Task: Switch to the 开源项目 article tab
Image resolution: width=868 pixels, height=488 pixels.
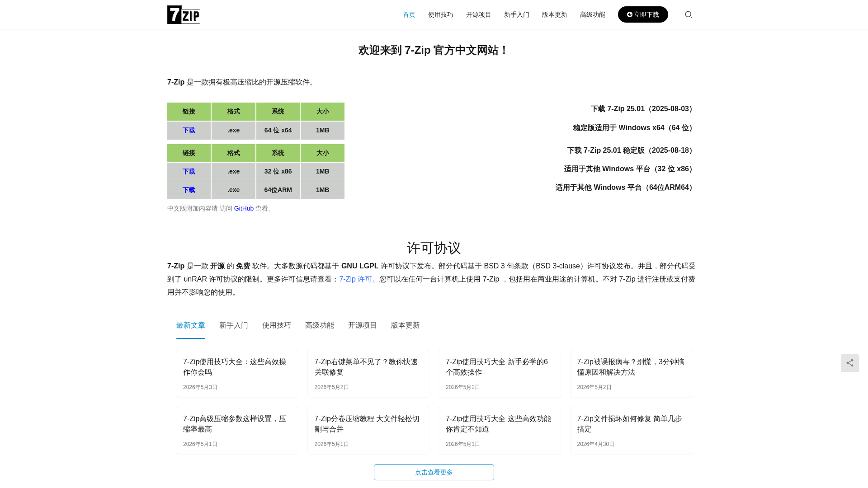Action: [x=363, y=325]
